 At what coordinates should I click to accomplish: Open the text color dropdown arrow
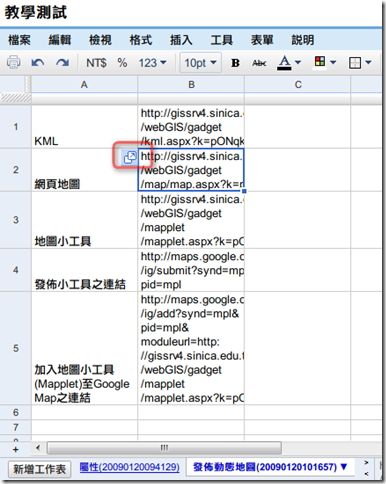pyautogui.click(x=298, y=62)
